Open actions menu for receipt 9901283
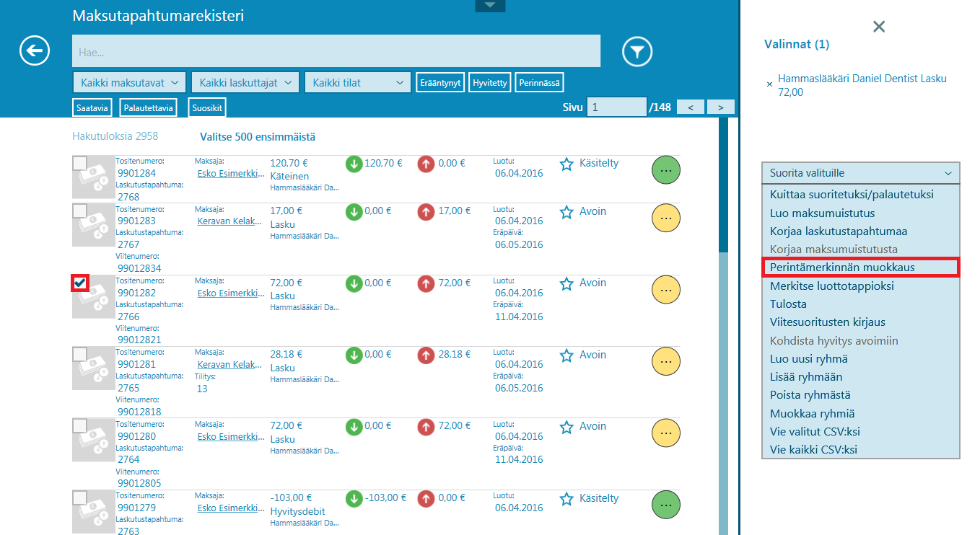Image resolution: width=980 pixels, height=535 pixels. [665, 218]
